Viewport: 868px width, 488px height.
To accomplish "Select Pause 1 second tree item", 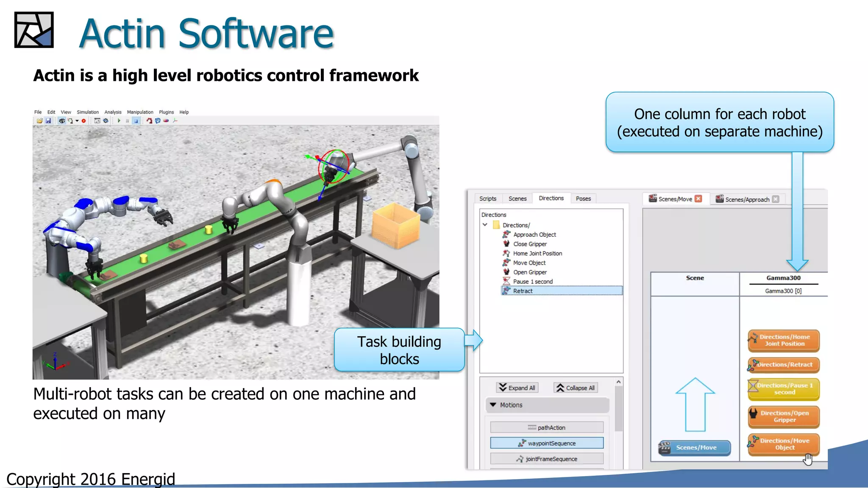I will pyautogui.click(x=528, y=281).
